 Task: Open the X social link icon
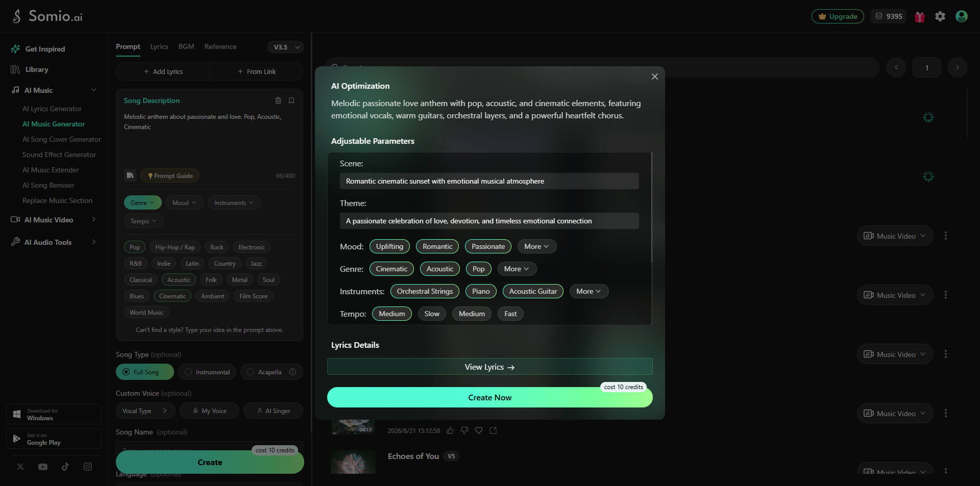20,467
